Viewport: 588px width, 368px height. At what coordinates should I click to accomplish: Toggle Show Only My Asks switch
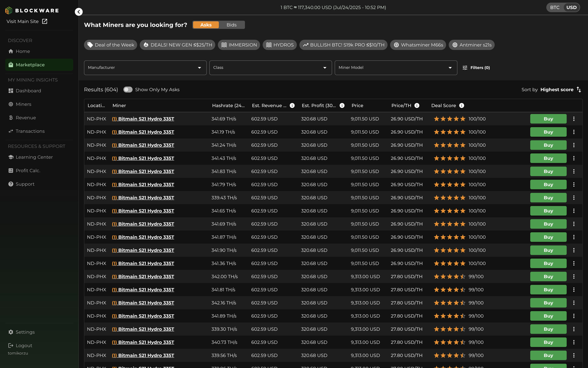[128, 90]
